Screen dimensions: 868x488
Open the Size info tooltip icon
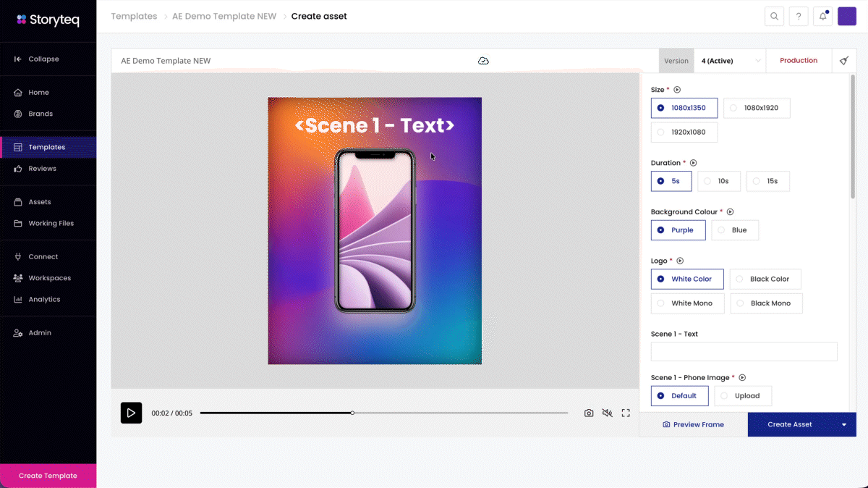[x=676, y=88]
